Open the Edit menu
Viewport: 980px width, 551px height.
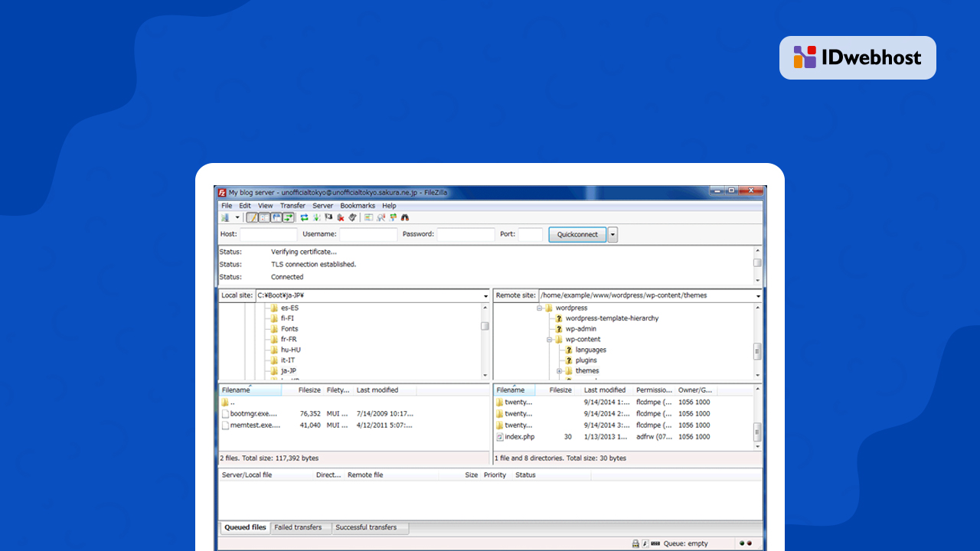click(x=245, y=206)
